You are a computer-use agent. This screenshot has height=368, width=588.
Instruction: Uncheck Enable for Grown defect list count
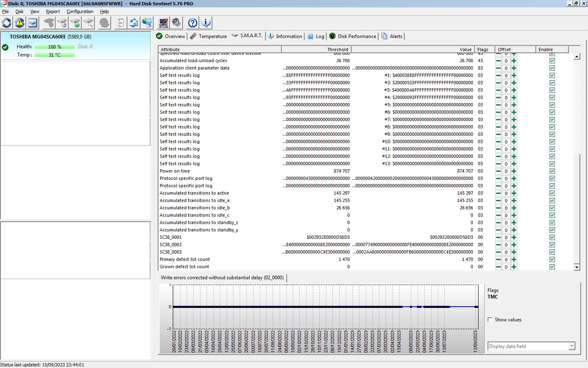(x=552, y=267)
